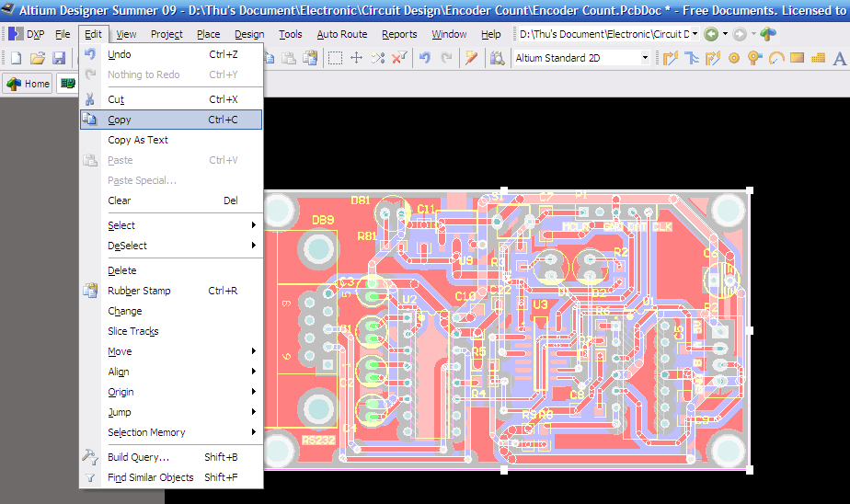The width and height of the screenshot is (850, 504).
Task: Choose Copy from the Edit menu
Action: (120, 120)
